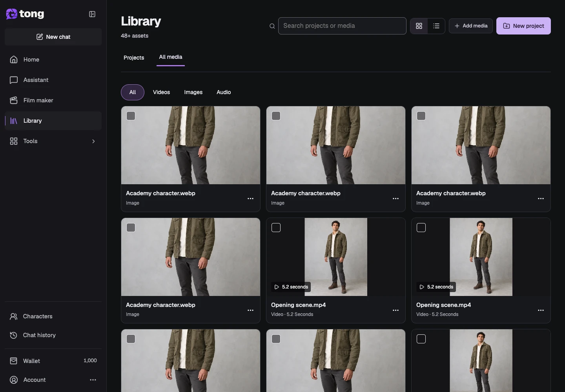Select the second-row Academy character.webp card checkbox
The image size is (565, 392).
point(131,228)
